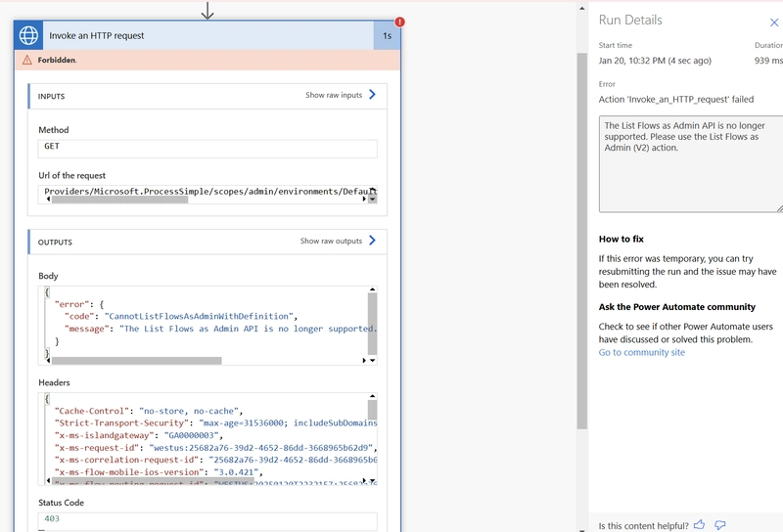Click the "CannotListFlowsAsAdminWithDefinition" code value
The width and height of the screenshot is (783, 532).
199,317
